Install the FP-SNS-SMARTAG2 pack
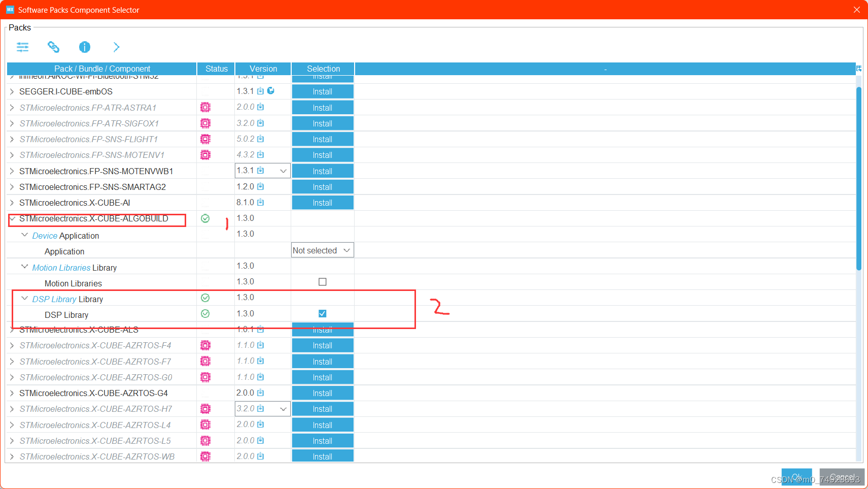This screenshot has height=489, width=868. click(323, 187)
